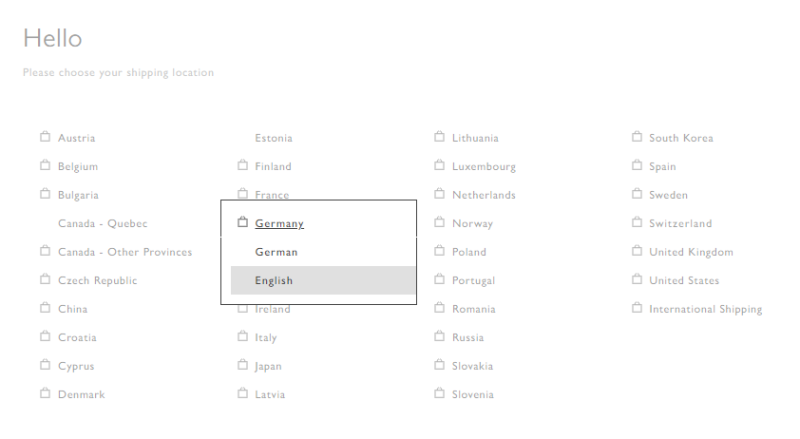Image resolution: width=800 pixels, height=439 pixels.
Task: Click the bag icon next to Japan
Action: [x=242, y=366]
